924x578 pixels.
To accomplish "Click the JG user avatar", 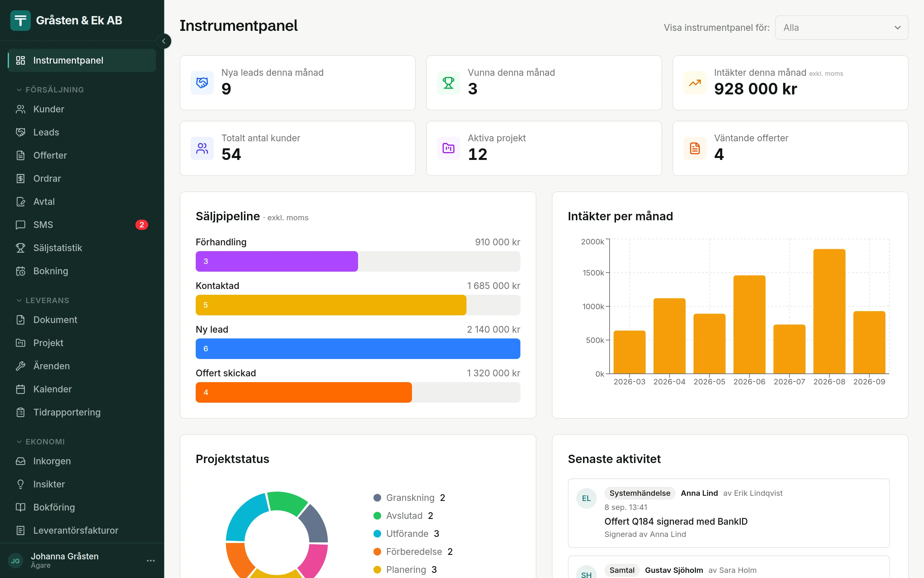I will [x=15, y=561].
